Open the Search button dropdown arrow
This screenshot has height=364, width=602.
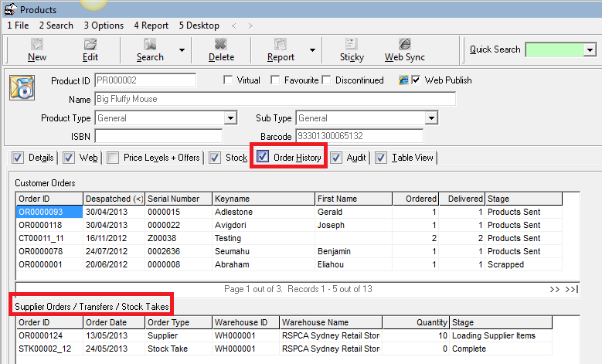[182, 50]
